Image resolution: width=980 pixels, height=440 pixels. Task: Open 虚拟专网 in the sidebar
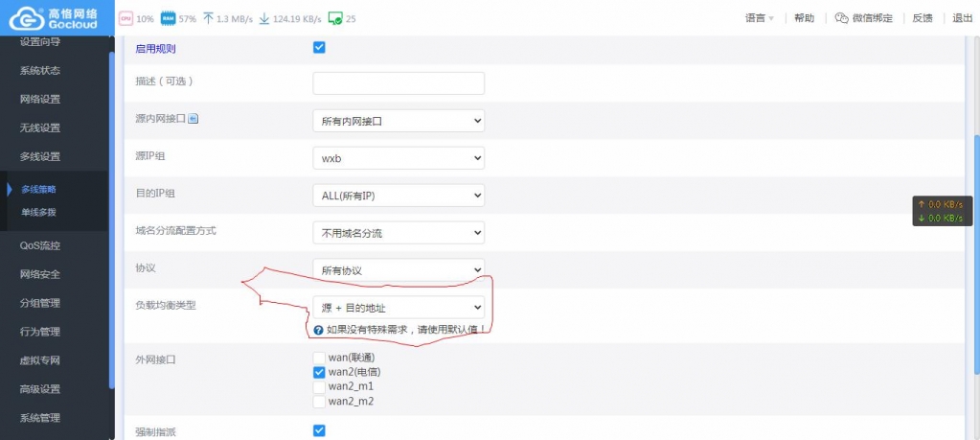(x=40, y=360)
